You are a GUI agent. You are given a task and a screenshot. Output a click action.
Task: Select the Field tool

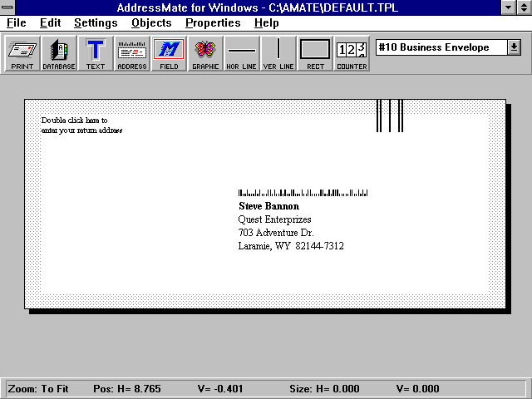(169, 53)
